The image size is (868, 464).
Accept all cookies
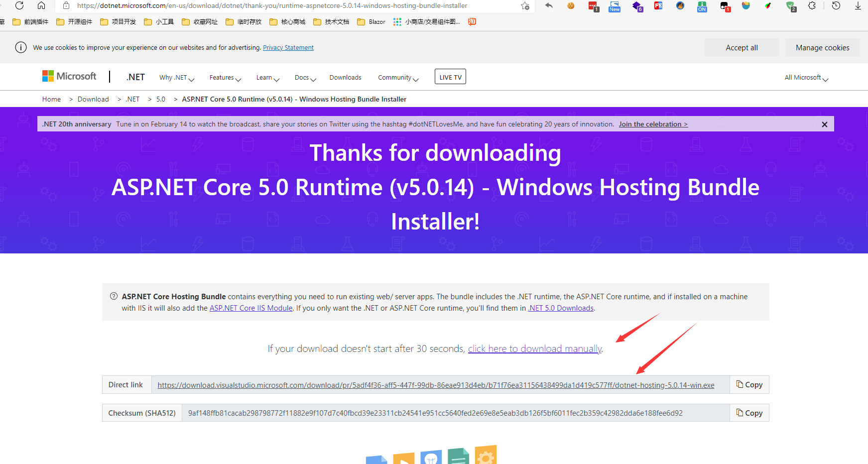[x=742, y=48]
